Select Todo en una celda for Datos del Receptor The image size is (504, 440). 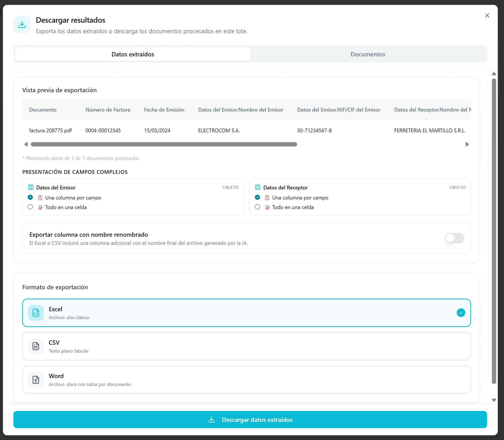tap(257, 207)
